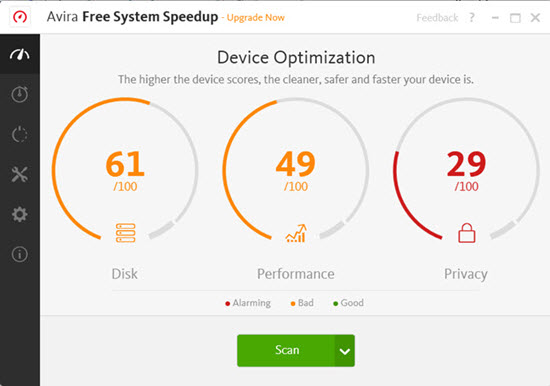Click the Privacy score gauge showing 29
Image resolution: width=550 pixels, height=386 pixels.
(x=466, y=170)
